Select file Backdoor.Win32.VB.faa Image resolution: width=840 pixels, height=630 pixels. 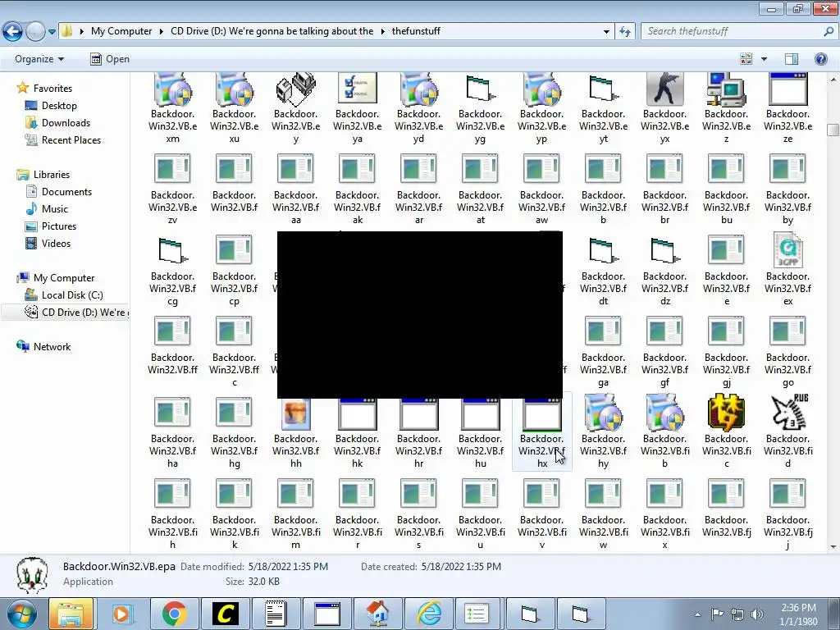coord(295,189)
